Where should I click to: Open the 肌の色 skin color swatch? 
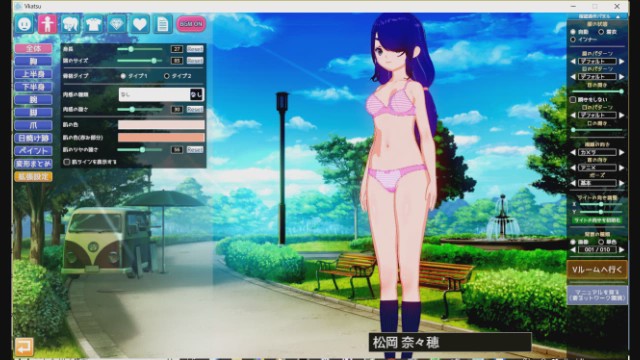coord(161,124)
